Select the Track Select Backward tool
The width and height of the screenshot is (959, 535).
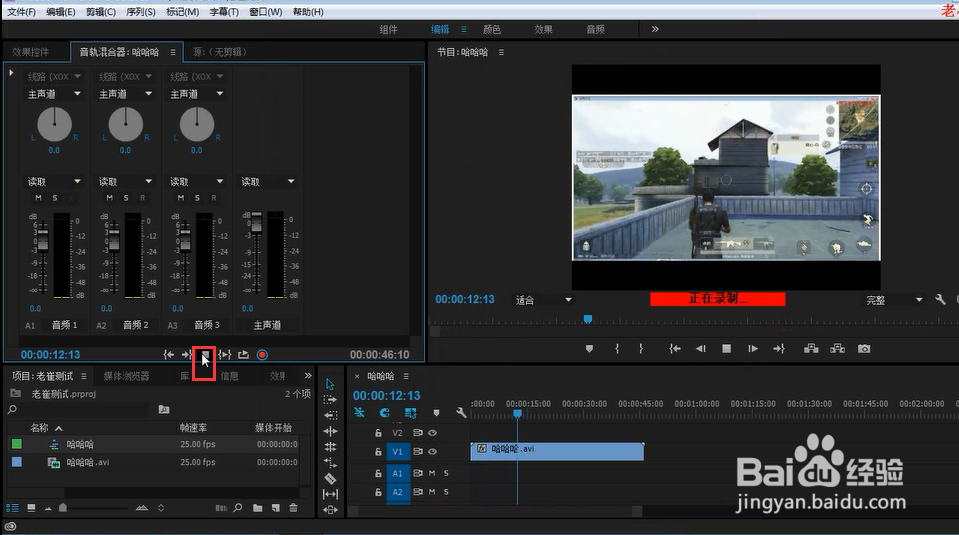point(330,415)
